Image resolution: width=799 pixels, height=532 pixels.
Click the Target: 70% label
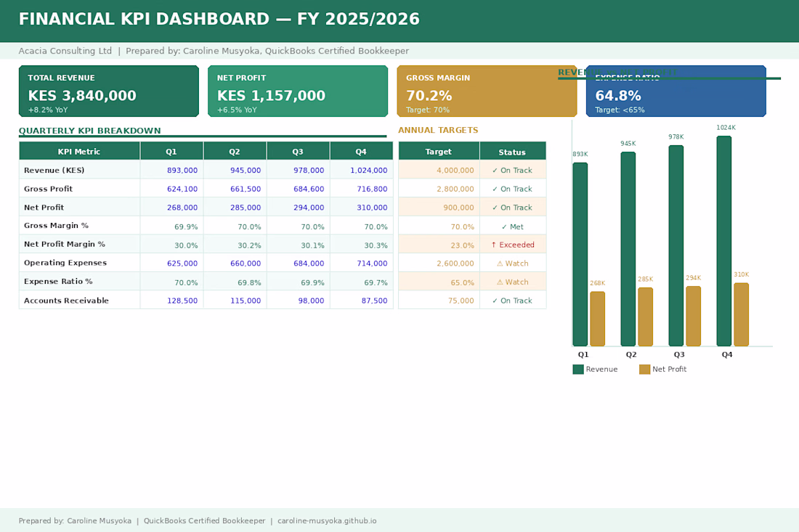click(x=428, y=110)
